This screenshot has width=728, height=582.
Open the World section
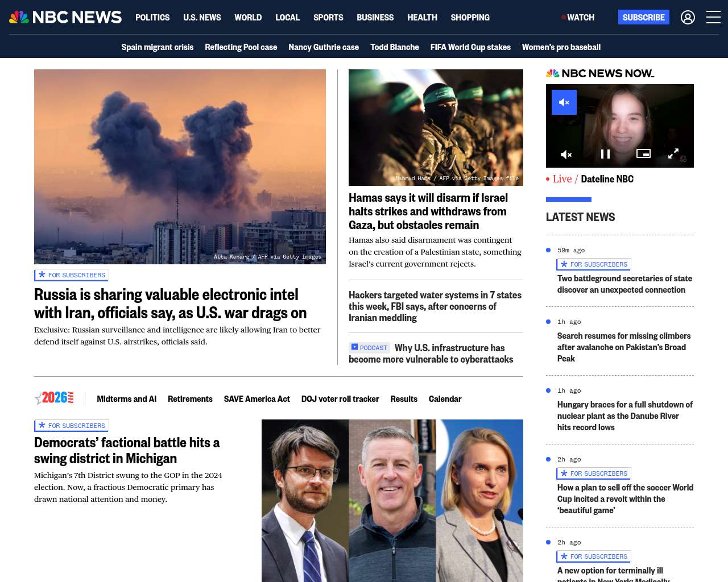coord(248,18)
